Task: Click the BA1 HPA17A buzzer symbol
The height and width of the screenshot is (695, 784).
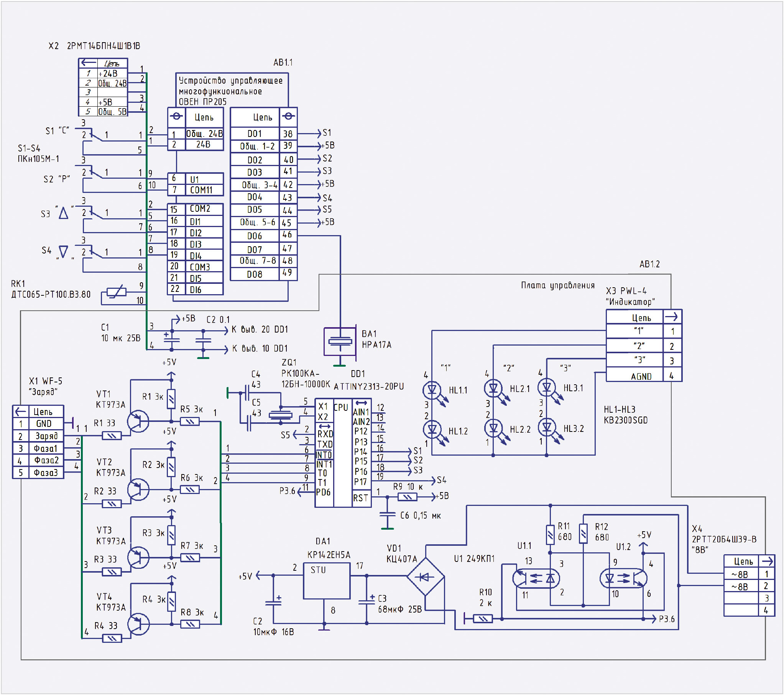Action: pos(340,341)
